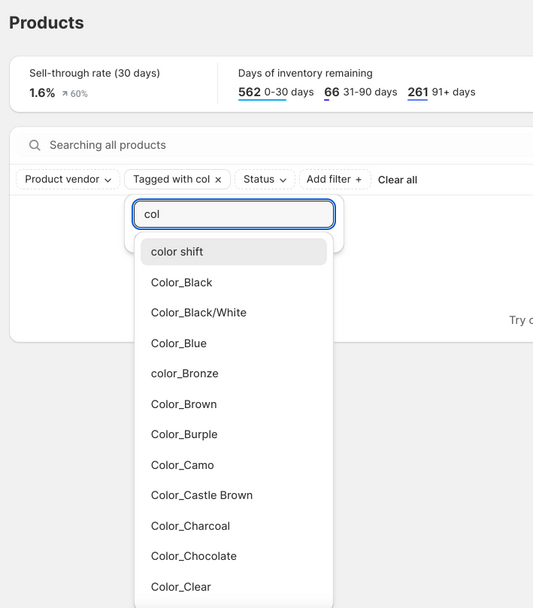
Task: Click Clear all filters
Action: click(397, 180)
